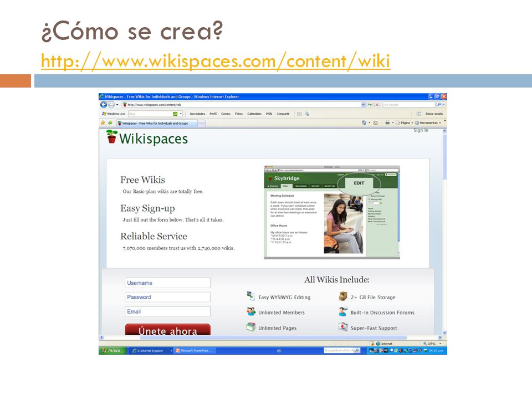Click the Live Search input box
The width and height of the screenshot is (532, 399).
(408, 105)
